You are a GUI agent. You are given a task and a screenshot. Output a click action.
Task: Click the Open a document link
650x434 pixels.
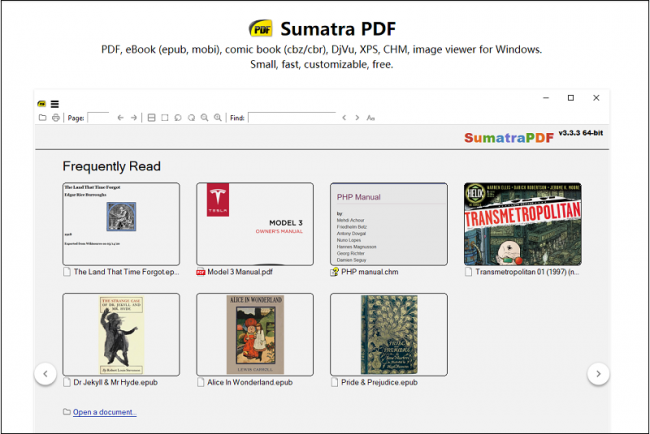pos(104,412)
